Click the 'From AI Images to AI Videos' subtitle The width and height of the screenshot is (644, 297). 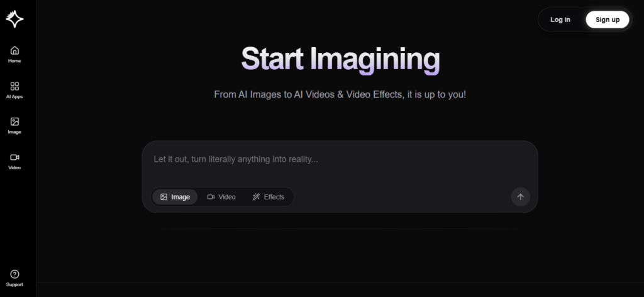point(340,94)
